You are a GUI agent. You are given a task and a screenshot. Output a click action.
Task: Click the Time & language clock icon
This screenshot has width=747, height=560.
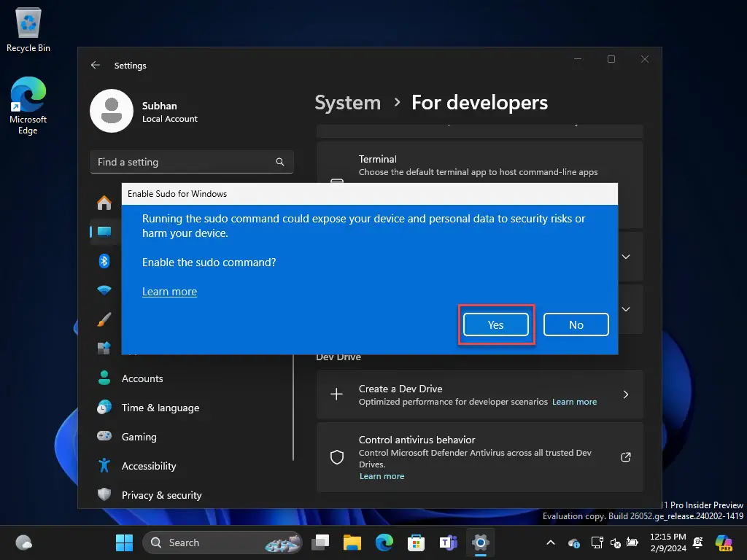pyautogui.click(x=104, y=407)
